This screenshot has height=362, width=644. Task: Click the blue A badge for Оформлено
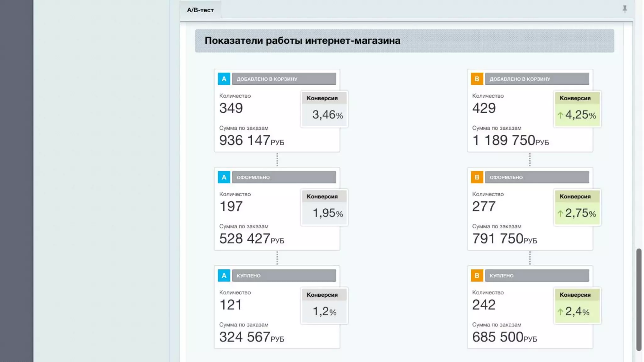pyautogui.click(x=224, y=177)
